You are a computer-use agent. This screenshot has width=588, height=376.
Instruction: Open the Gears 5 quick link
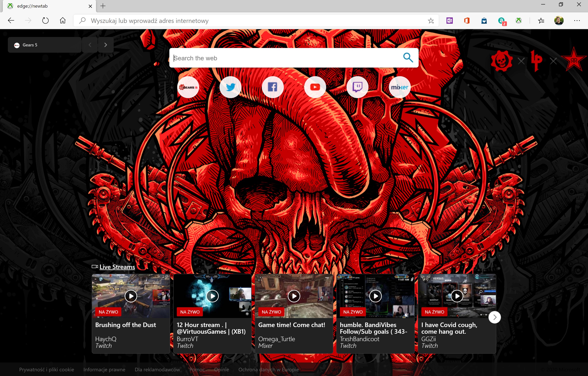tap(188, 87)
